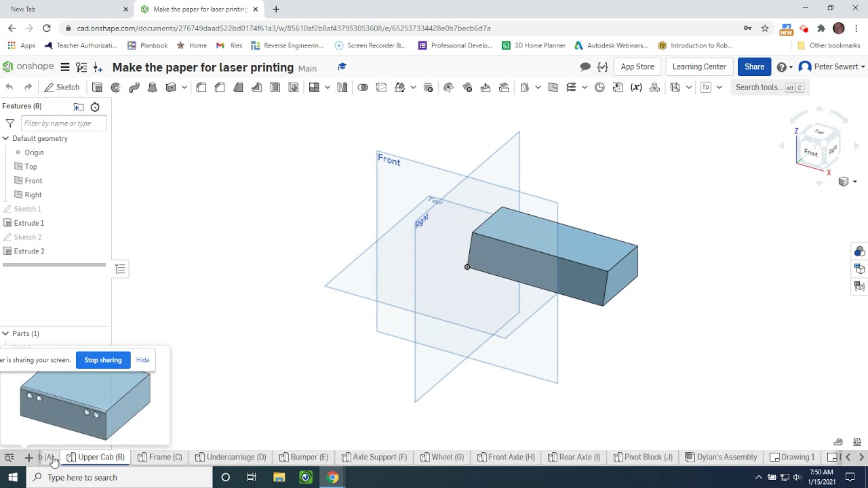
Task: Select the Shell tool
Action: [275, 87]
